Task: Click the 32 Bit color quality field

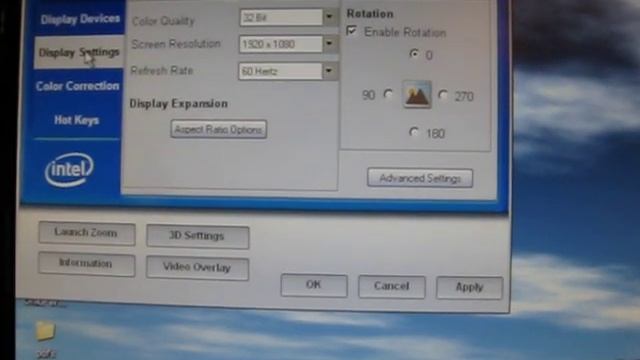Action: tap(281, 18)
